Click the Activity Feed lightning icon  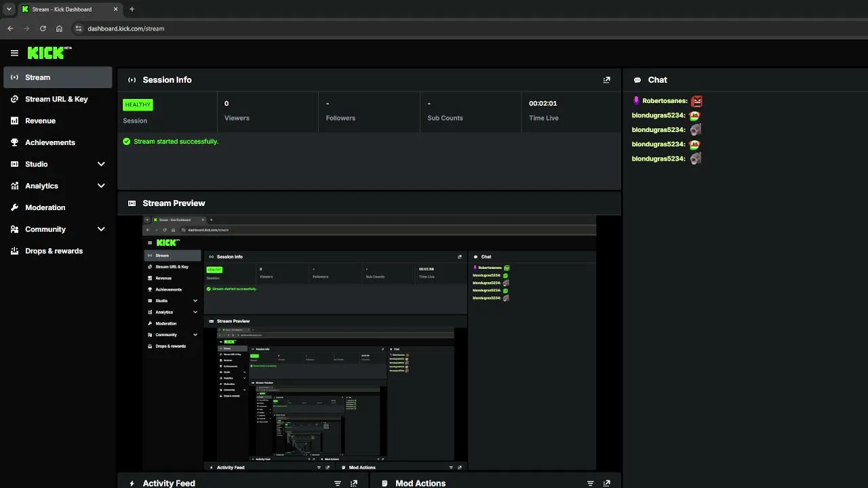click(x=132, y=483)
